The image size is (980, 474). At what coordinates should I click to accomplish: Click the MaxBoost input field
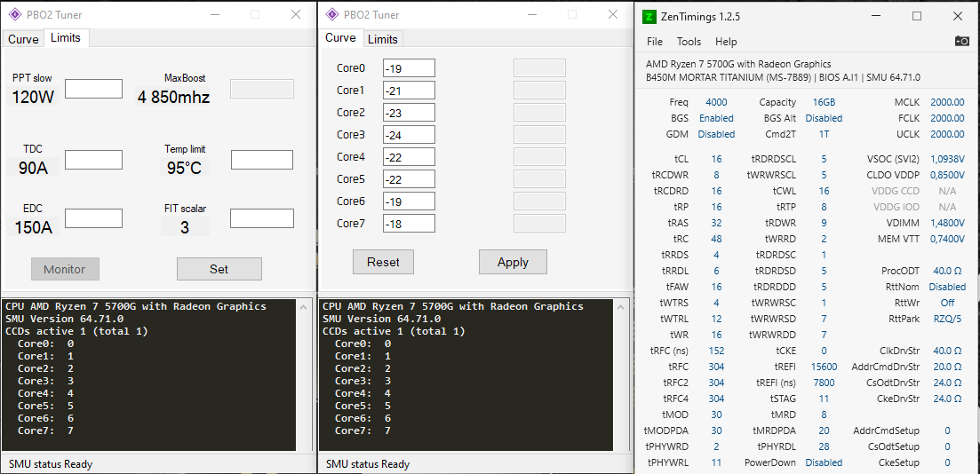262,89
